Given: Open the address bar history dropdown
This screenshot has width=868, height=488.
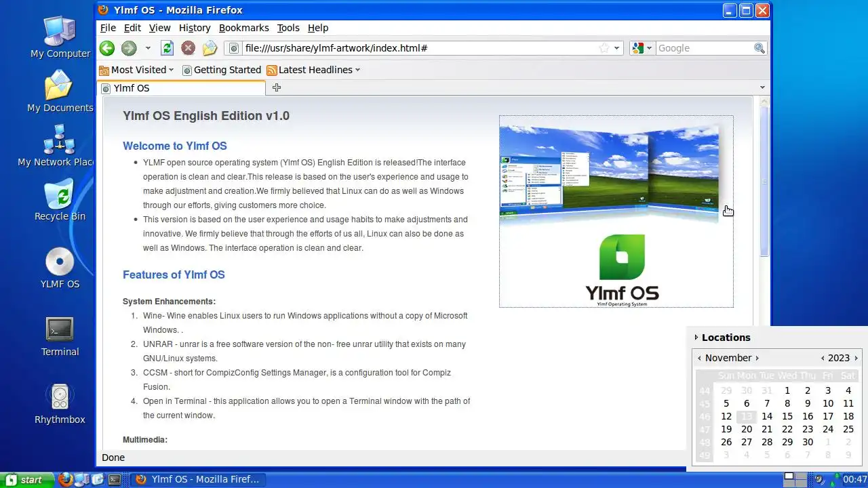Looking at the screenshot, I should 617,48.
